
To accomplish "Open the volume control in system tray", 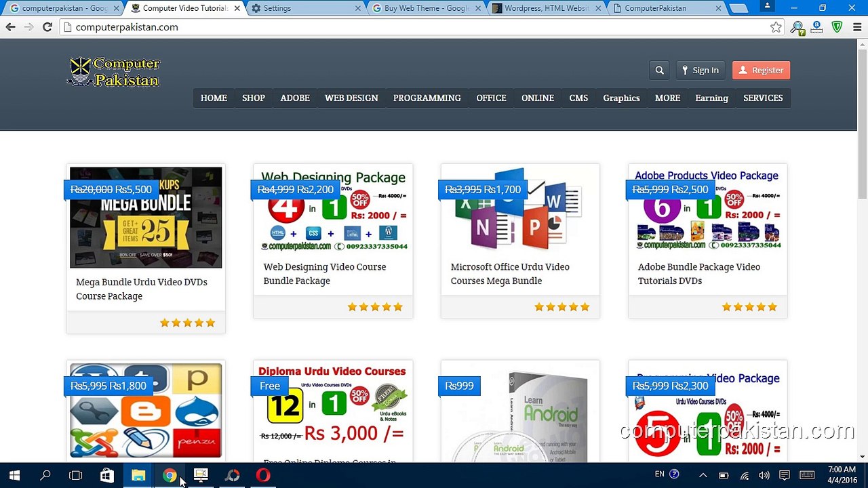I will pyautogui.click(x=764, y=475).
